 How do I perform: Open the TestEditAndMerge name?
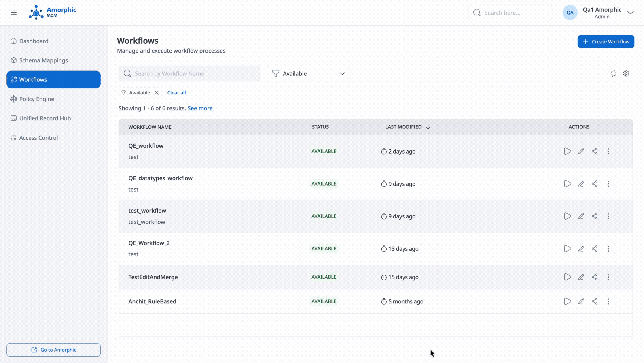153,277
